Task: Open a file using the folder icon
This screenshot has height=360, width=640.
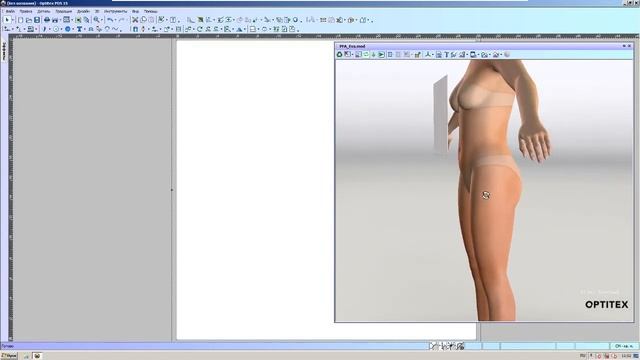Action: pos(29,20)
